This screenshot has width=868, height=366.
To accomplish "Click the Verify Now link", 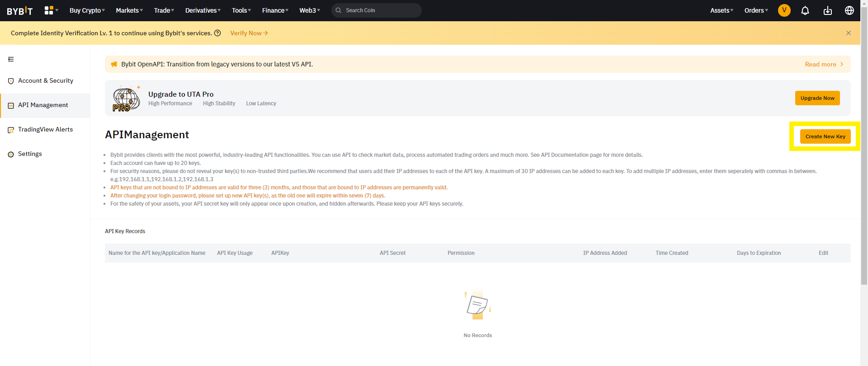I will tap(249, 33).
